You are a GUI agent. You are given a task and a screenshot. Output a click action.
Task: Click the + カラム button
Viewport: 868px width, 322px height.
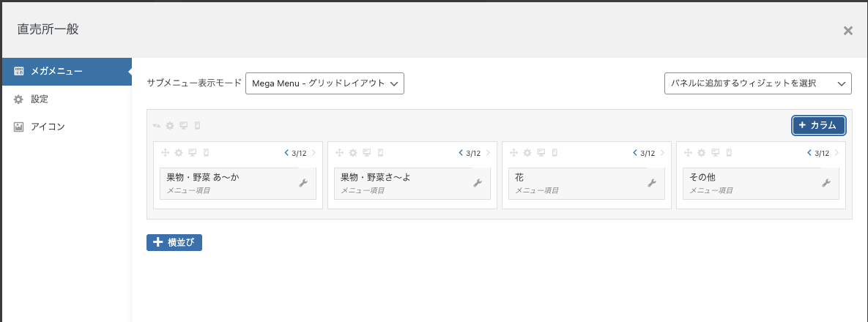click(x=819, y=126)
